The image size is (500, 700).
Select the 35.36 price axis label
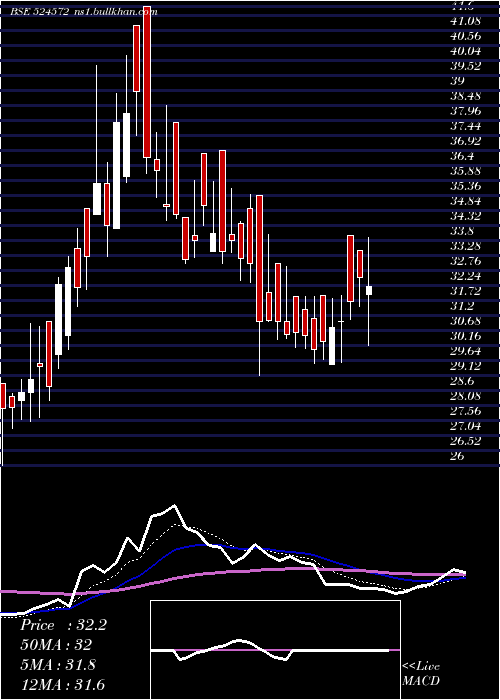tap(465, 186)
